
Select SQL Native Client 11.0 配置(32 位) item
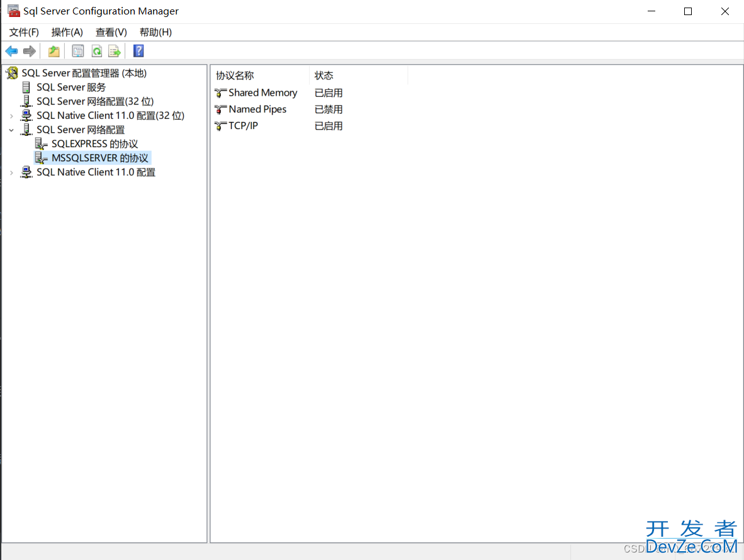click(111, 116)
